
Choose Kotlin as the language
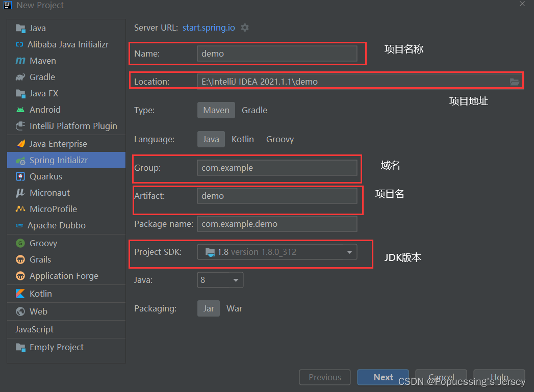tap(243, 139)
